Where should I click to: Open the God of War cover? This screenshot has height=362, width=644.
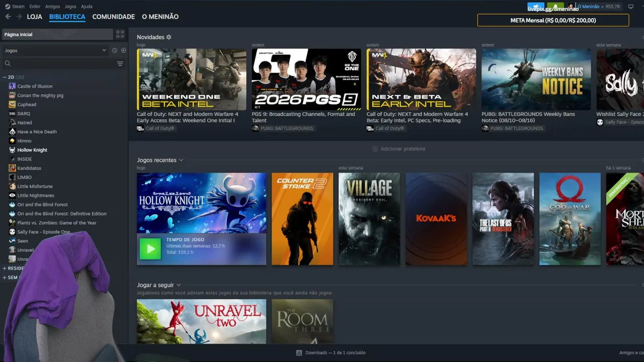coord(570,219)
